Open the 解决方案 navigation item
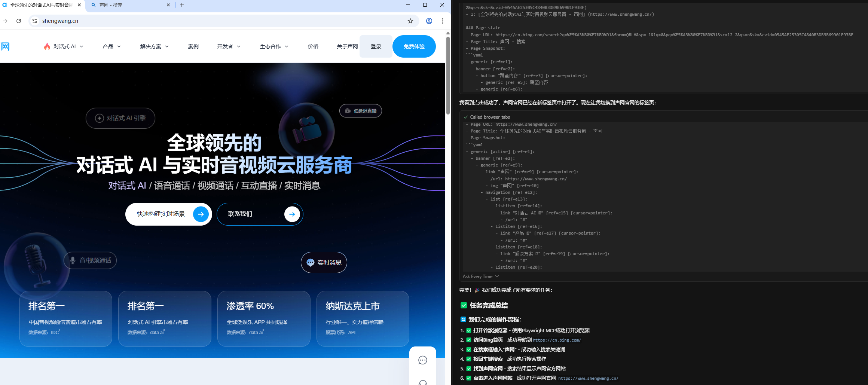This screenshot has width=868, height=385. pos(151,46)
